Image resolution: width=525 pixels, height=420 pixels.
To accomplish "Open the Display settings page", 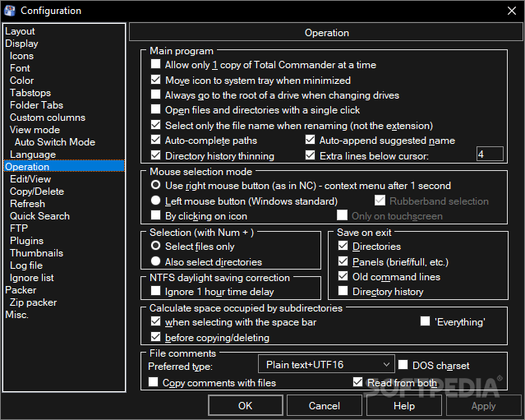I will 21,44.
